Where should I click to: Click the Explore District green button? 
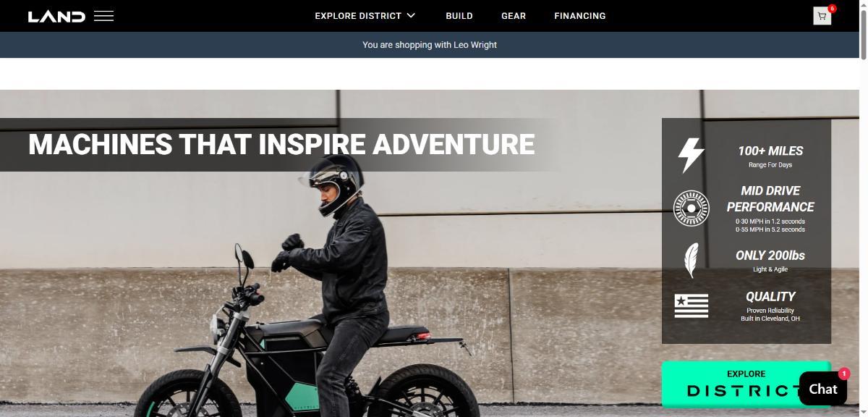[x=746, y=384]
